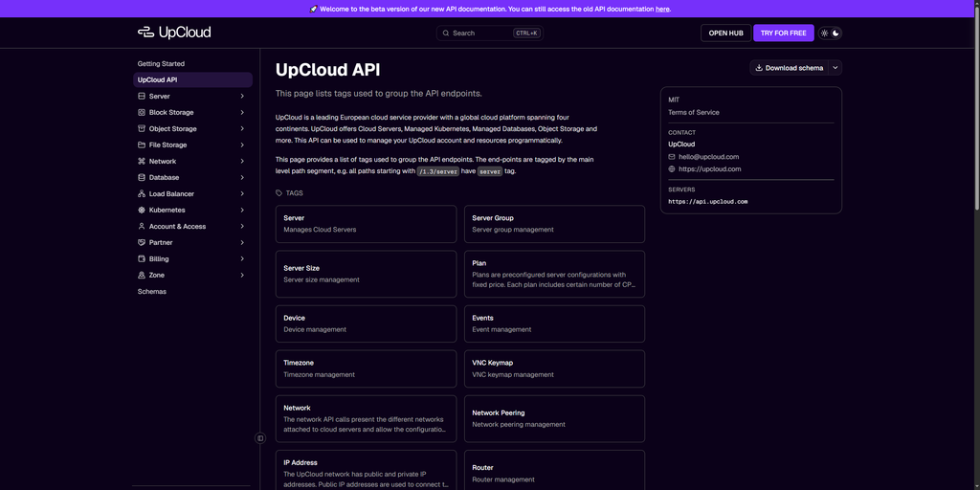Click the File Storage folder icon
Viewport: 980px width, 490px height.
[x=142, y=145]
